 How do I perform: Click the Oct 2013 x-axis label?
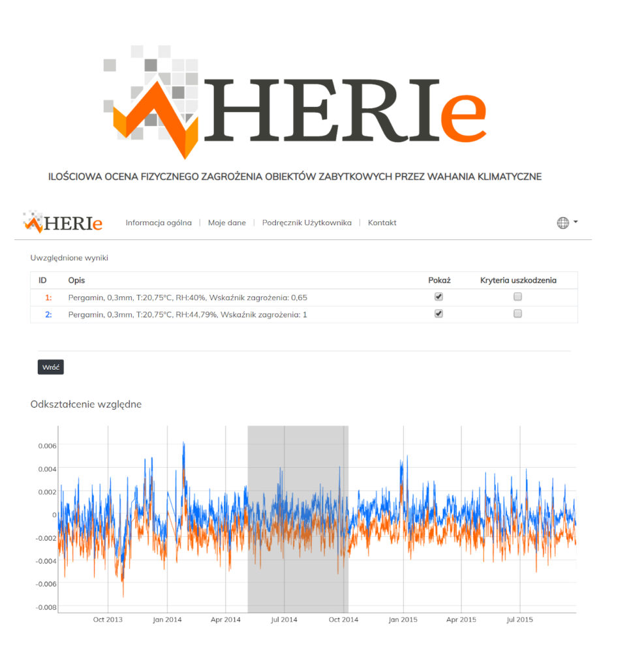point(108,620)
